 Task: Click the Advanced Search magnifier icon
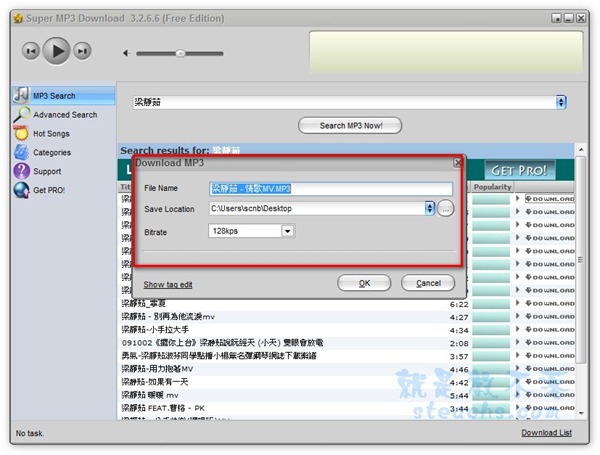click(x=21, y=114)
